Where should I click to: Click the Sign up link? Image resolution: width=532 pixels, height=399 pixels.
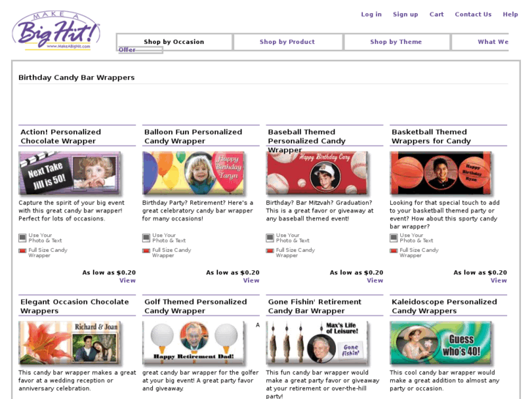(x=405, y=14)
